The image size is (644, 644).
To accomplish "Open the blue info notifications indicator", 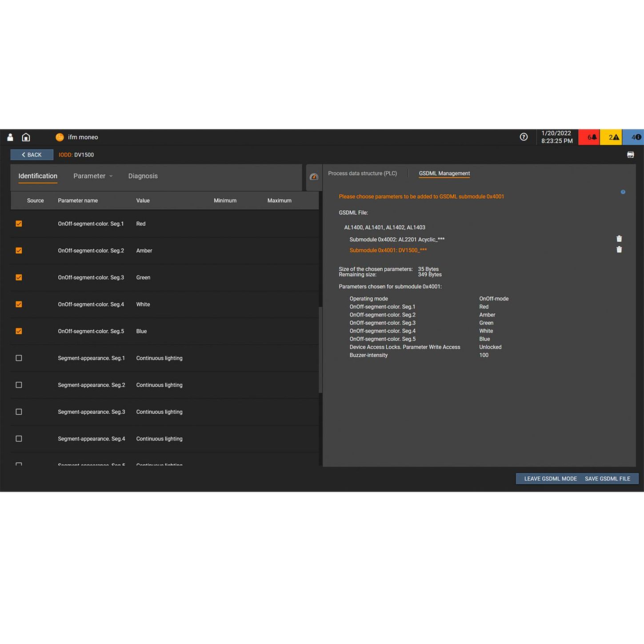I will click(x=634, y=137).
